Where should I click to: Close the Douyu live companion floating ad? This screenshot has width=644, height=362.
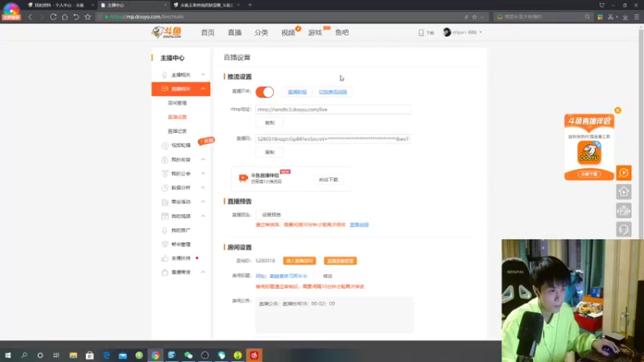[617, 110]
